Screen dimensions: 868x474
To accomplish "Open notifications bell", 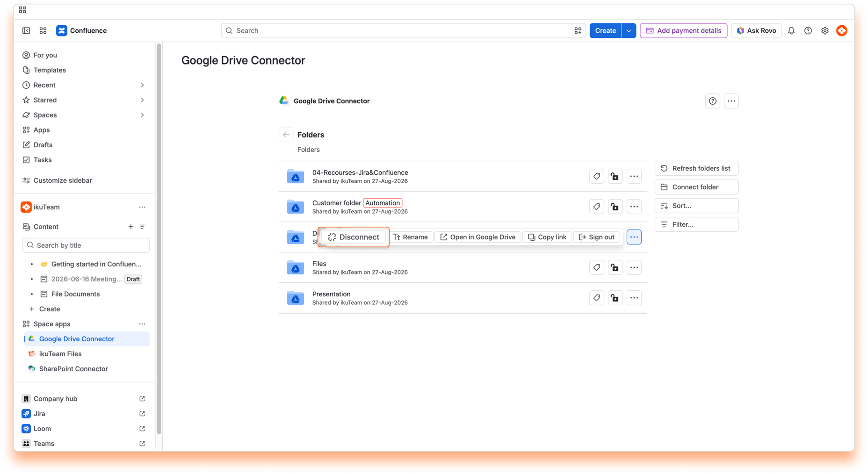I will (x=791, y=30).
